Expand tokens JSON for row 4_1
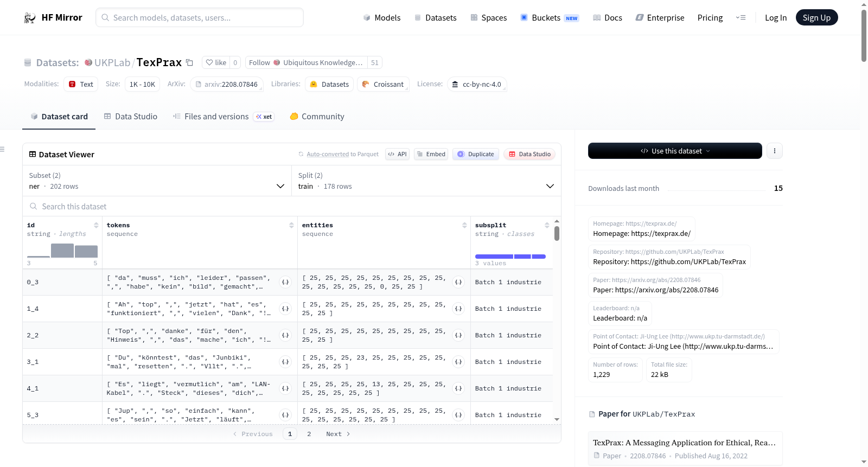868x467 pixels. point(285,388)
